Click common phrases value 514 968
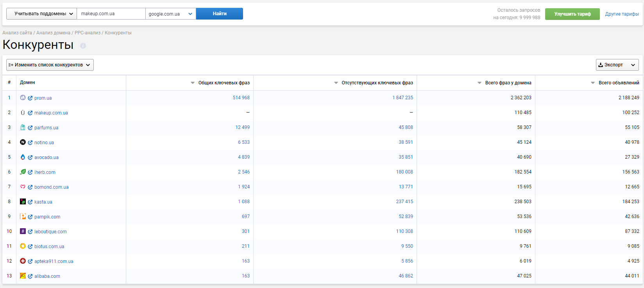The height and width of the screenshot is (288, 644). click(x=241, y=98)
